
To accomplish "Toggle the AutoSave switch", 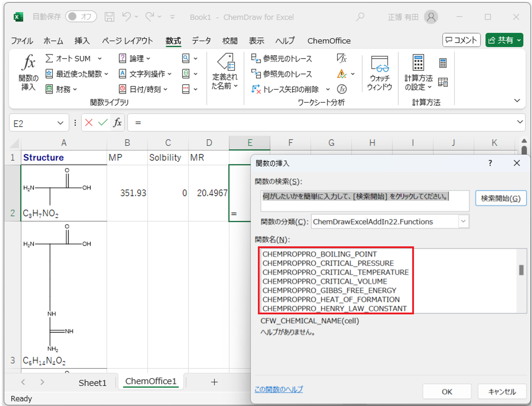I will pyautogui.click(x=81, y=17).
